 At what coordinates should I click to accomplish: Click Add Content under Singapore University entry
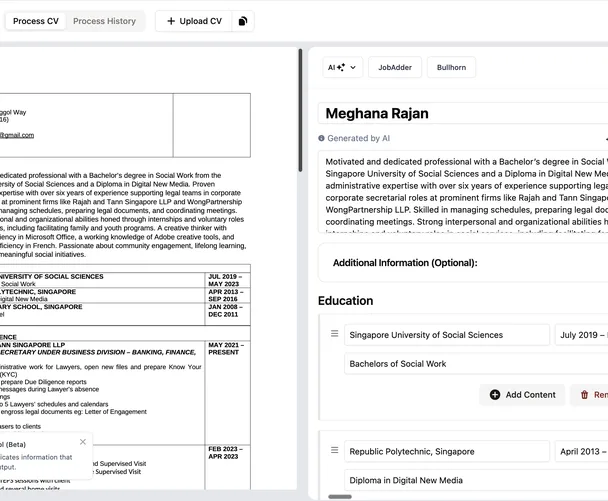tap(522, 395)
